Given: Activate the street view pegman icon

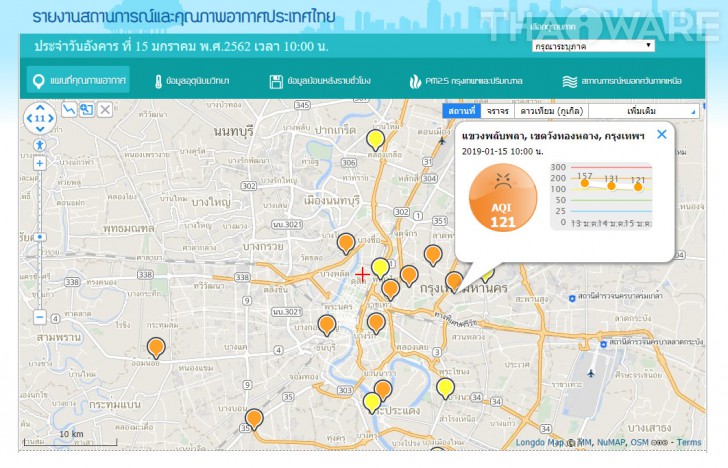Looking at the screenshot, I should (40, 145).
